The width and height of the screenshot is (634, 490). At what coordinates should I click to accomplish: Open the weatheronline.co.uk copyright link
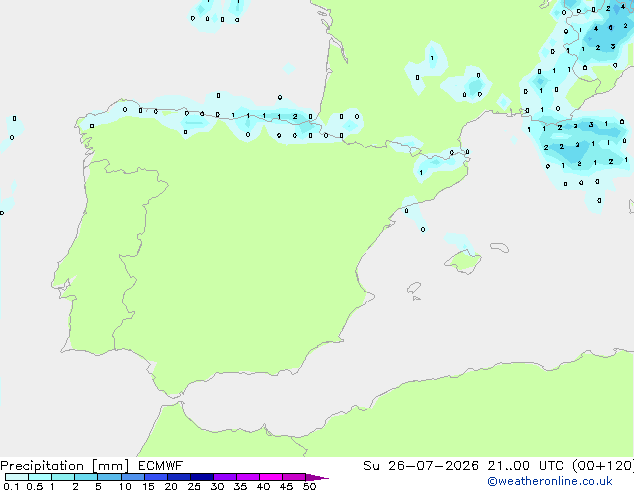(550, 481)
